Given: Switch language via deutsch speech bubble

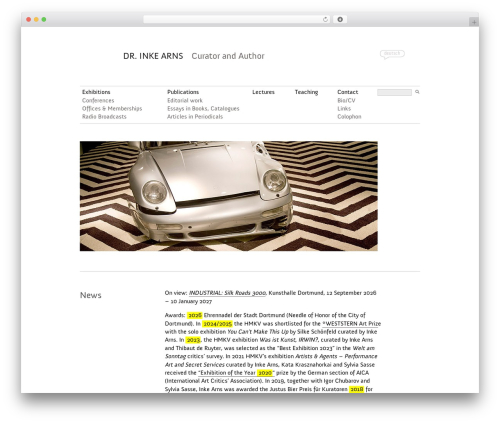Looking at the screenshot, I should pos(392,54).
